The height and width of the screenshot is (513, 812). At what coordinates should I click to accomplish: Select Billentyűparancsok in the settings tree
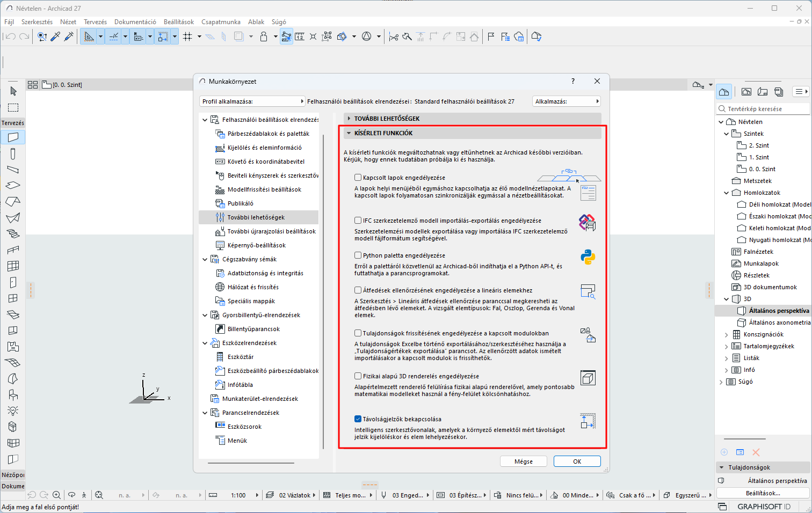pyautogui.click(x=253, y=329)
